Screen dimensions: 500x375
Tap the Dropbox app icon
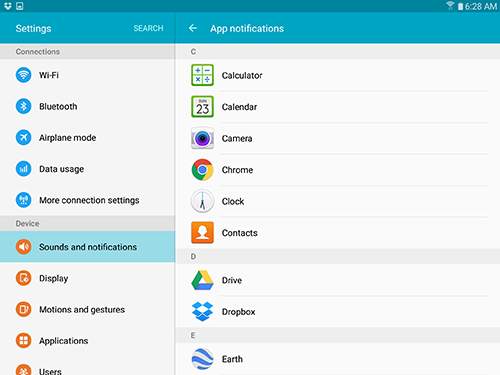(x=202, y=311)
